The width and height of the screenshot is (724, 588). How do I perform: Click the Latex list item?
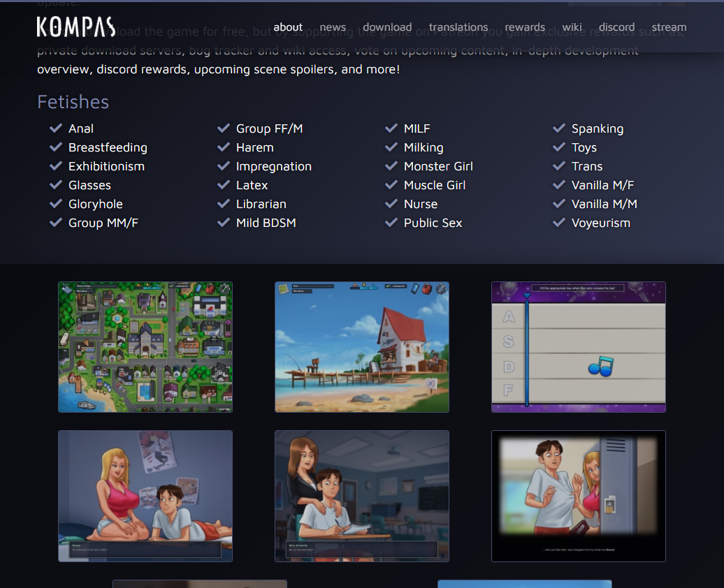click(x=252, y=185)
